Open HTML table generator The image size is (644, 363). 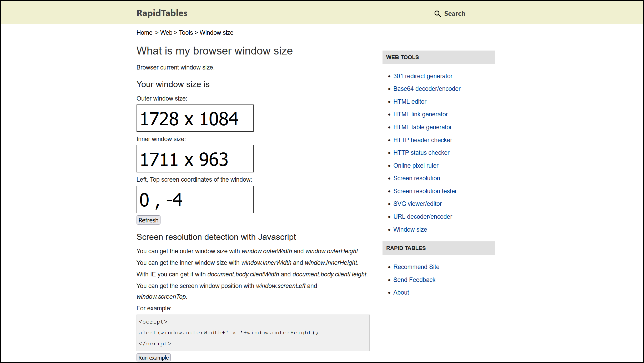point(422,127)
